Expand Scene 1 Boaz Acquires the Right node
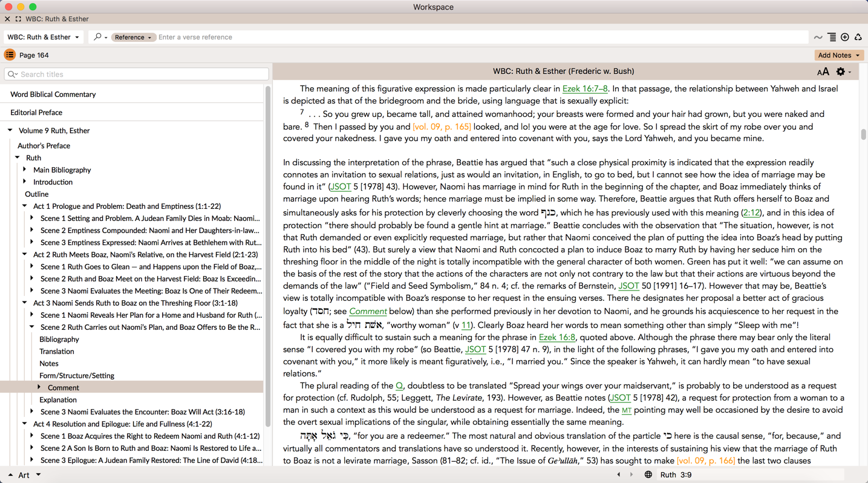The width and height of the screenshot is (868, 483). 32,436
